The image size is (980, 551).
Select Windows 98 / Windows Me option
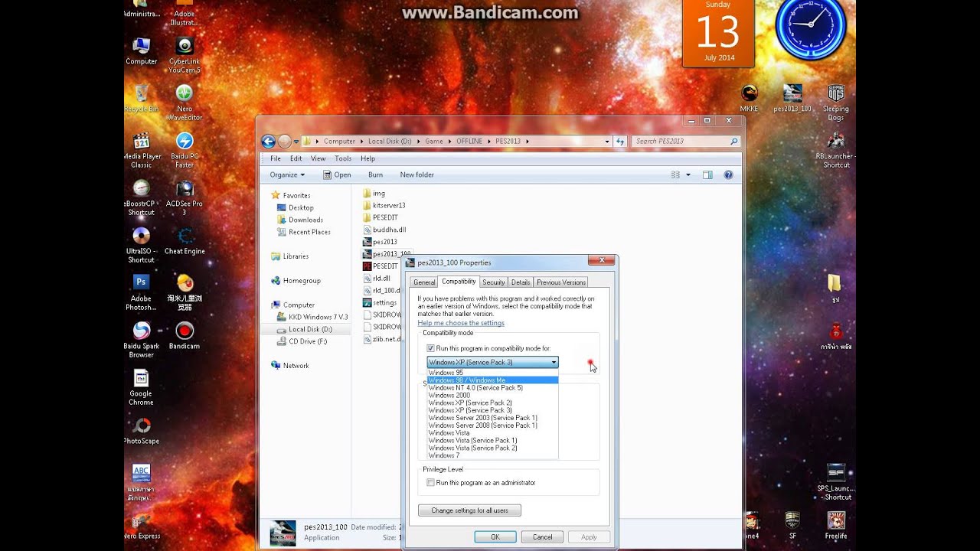493,380
